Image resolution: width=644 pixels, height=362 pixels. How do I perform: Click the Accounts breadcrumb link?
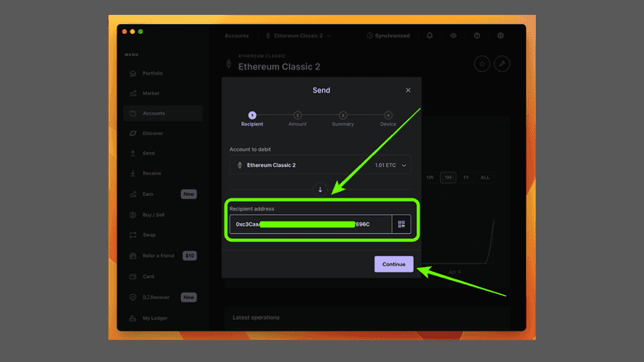pyautogui.click(x=237, y=36)
